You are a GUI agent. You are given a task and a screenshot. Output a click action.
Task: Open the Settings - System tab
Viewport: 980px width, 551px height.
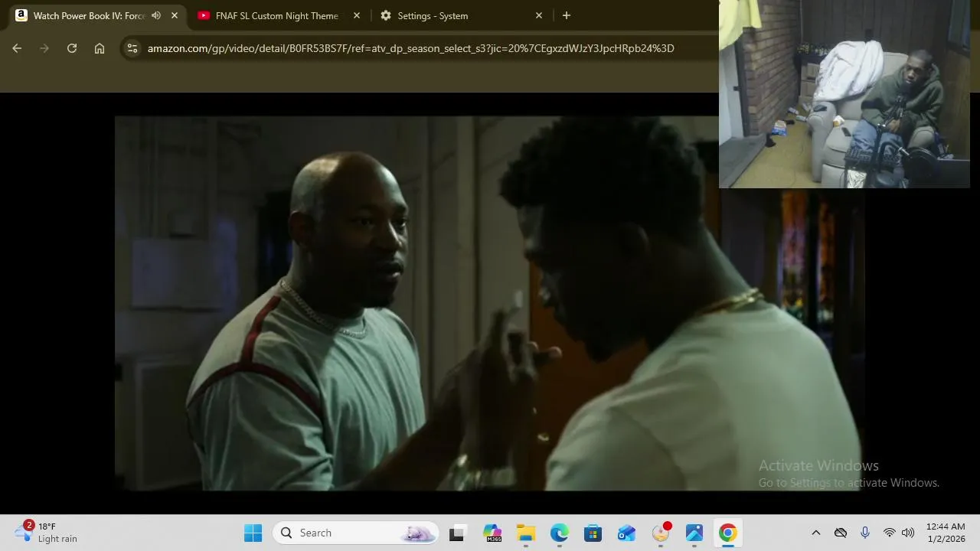point(433,15)
